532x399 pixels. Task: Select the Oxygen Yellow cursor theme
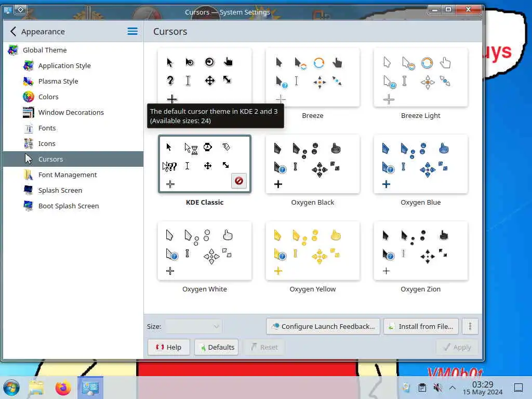click(312, 251)
